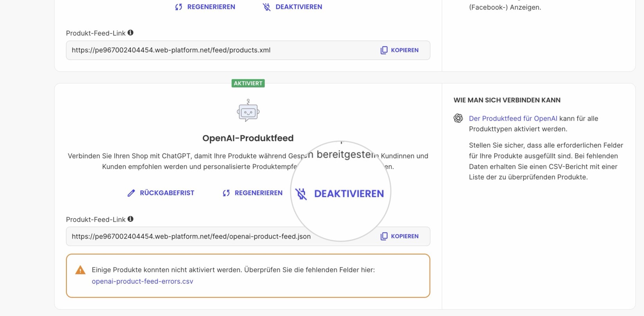Click the 'Stellen Sie sicher' help paragraph
644x316 pixels.
pos(546,161)
